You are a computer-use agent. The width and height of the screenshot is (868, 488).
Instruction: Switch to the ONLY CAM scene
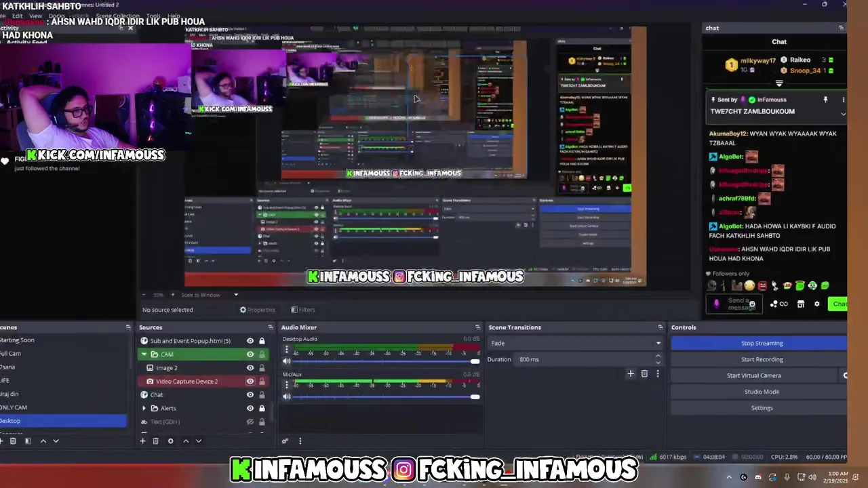pyautogui.click(x=62, y=407)
